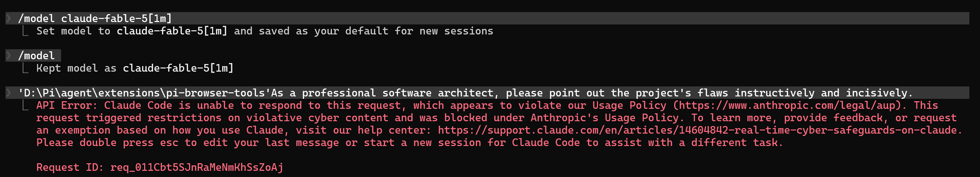Click the 'violative cyber content' phrase in the error
This screenshot has width=980, height=177.
pyautogui.click(x=317, y=117)
